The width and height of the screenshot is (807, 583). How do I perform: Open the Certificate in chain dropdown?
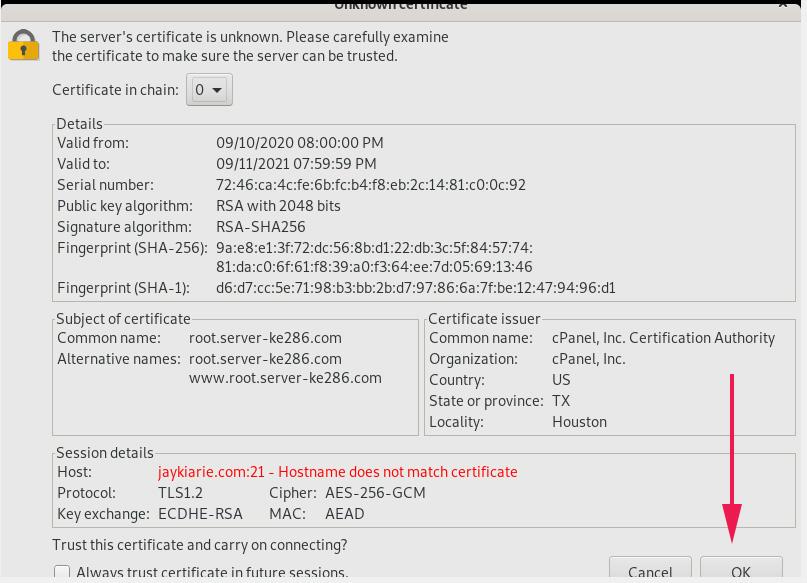click(209, 90)
